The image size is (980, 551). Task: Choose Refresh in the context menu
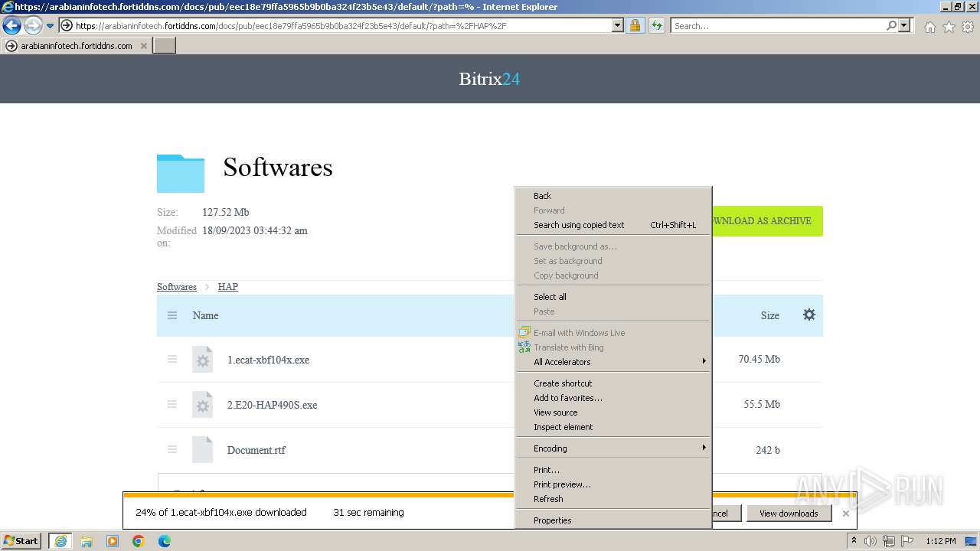(614, 499)
